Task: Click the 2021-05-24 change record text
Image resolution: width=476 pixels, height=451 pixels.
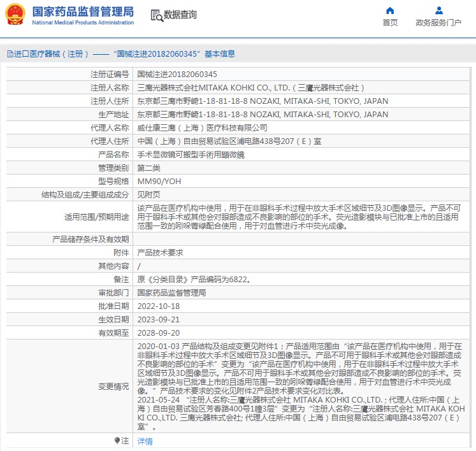Action: [x=301, y=413]
